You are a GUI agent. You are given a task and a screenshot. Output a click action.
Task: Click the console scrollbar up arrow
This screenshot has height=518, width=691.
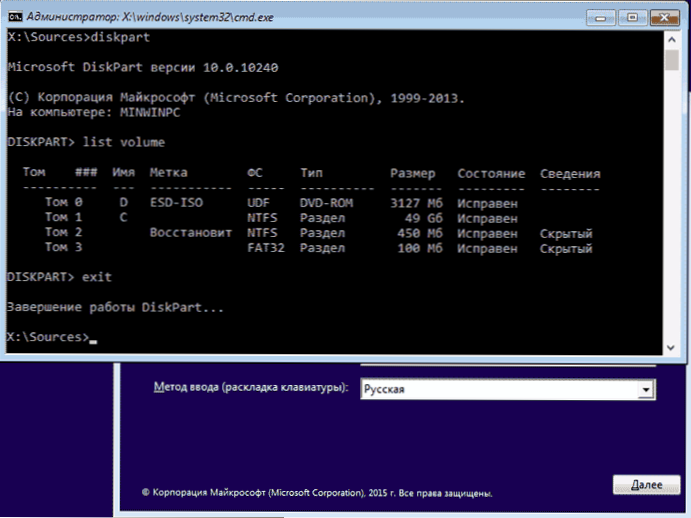[x=672, y=40]
